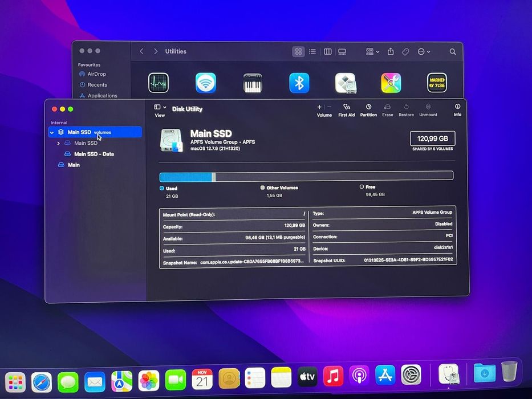532x399 pixels.
Task: Open the View sidebar menu in Disk Utility
Action: coord(160,107)
